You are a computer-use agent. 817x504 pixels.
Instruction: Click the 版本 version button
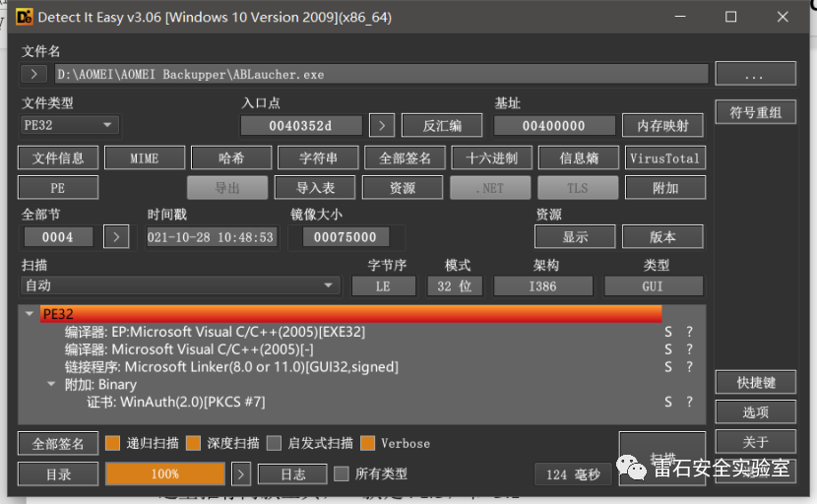pos(662,236)
